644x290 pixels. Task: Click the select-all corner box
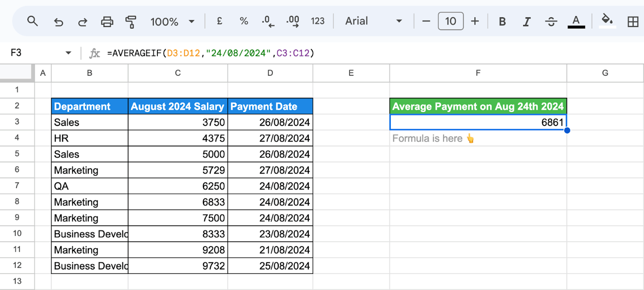(x=17, y=73)
